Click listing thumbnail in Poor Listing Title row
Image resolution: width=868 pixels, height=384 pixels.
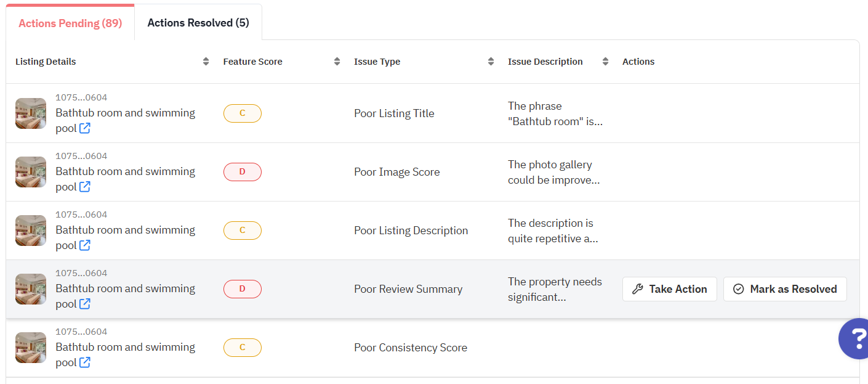(x=31, y=113)
